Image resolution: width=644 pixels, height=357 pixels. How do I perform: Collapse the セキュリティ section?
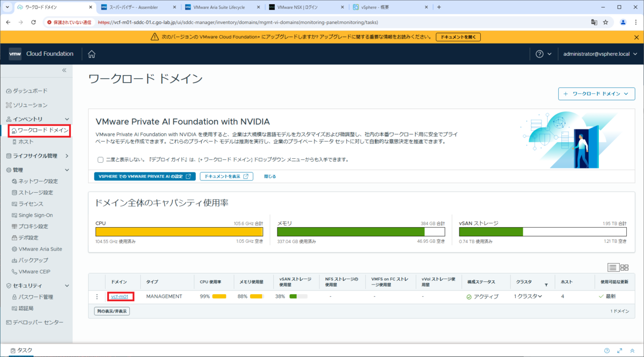67,286
